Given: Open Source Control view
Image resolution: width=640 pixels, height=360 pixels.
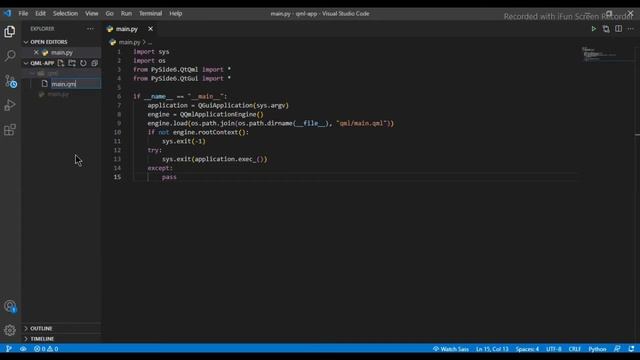Looking at the screenshot, I should tap(10, 81).
